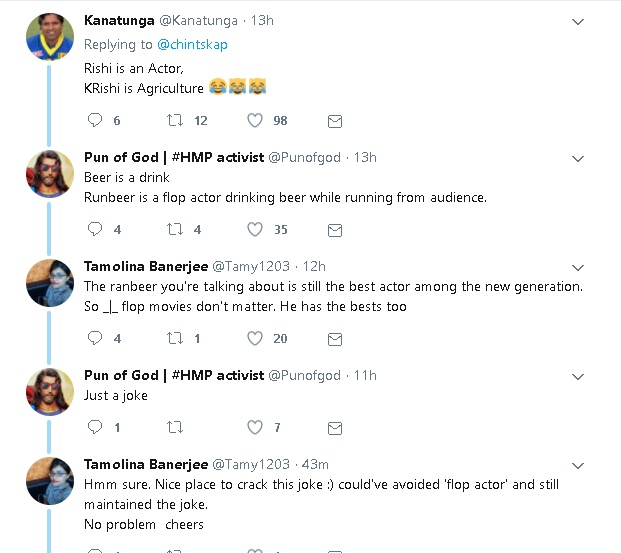
Task: Reply to Kanatunga's Rishi actor tweet
Action: (x=96, y=121)
